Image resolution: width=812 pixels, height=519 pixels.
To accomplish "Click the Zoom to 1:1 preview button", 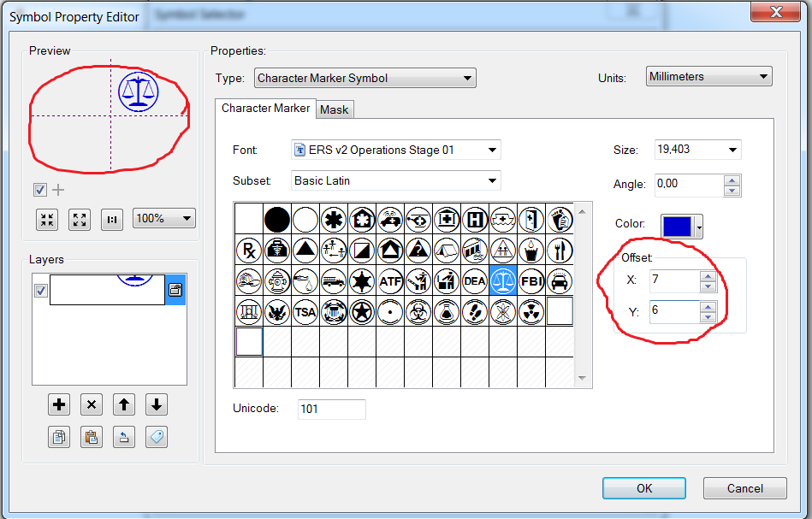I will (112, 219).
